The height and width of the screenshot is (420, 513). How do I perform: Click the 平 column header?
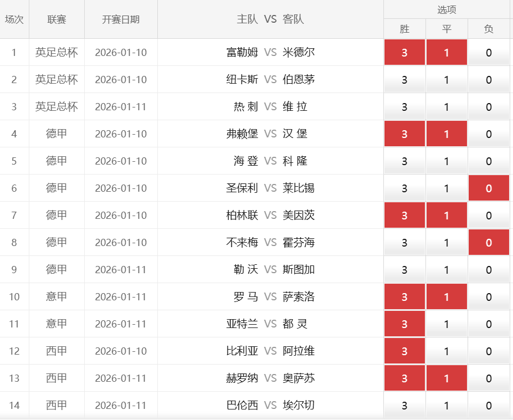[x=447, y=28]
